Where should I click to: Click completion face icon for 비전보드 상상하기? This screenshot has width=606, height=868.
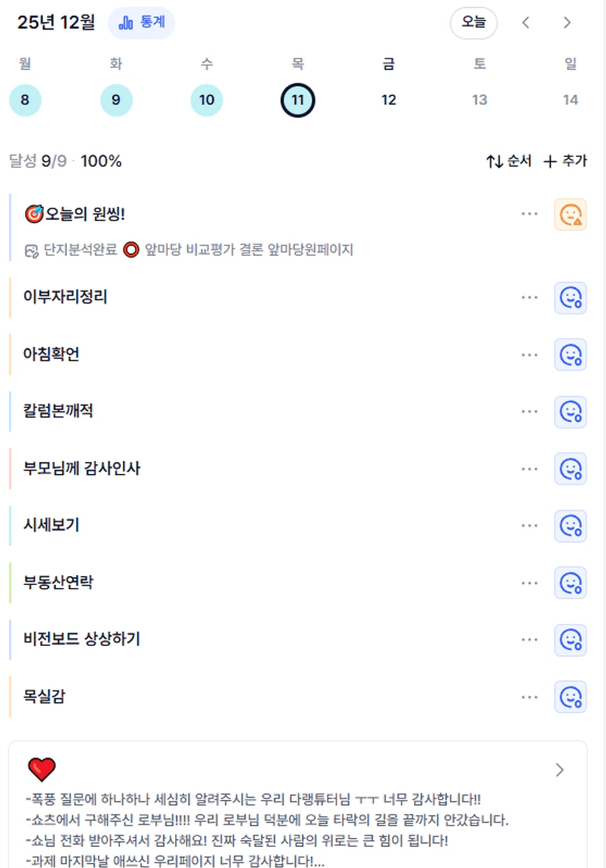pyautogui.click(x=570, y=640)
